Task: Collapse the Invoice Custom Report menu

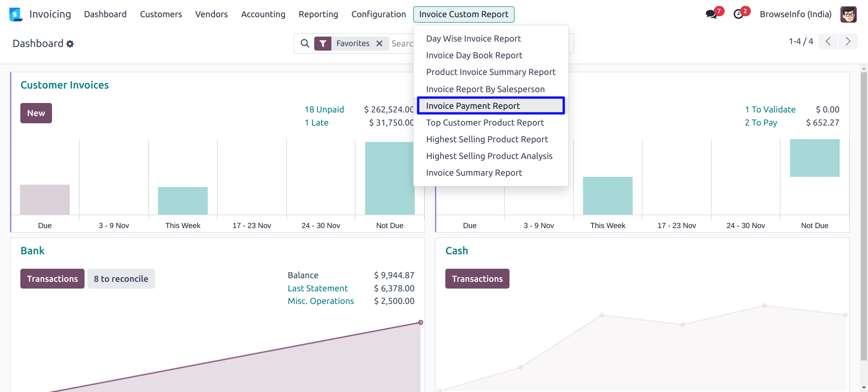Action: click(x=463, y=14)
